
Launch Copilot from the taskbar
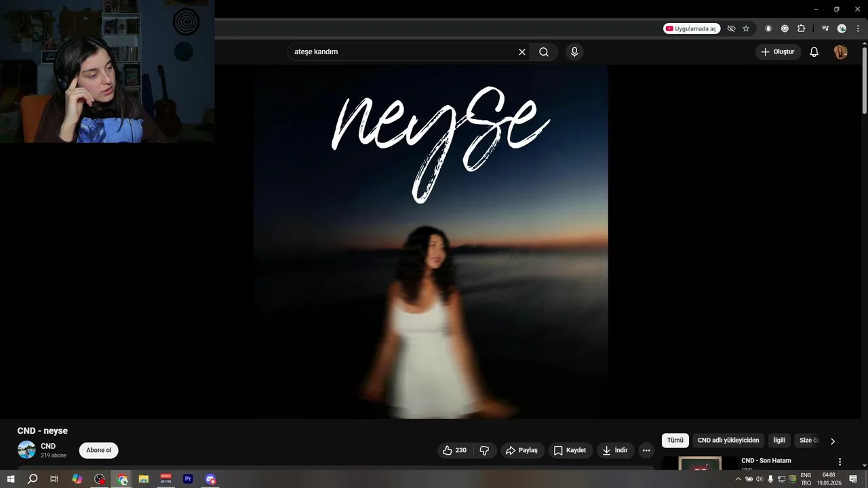coord(77,479)
